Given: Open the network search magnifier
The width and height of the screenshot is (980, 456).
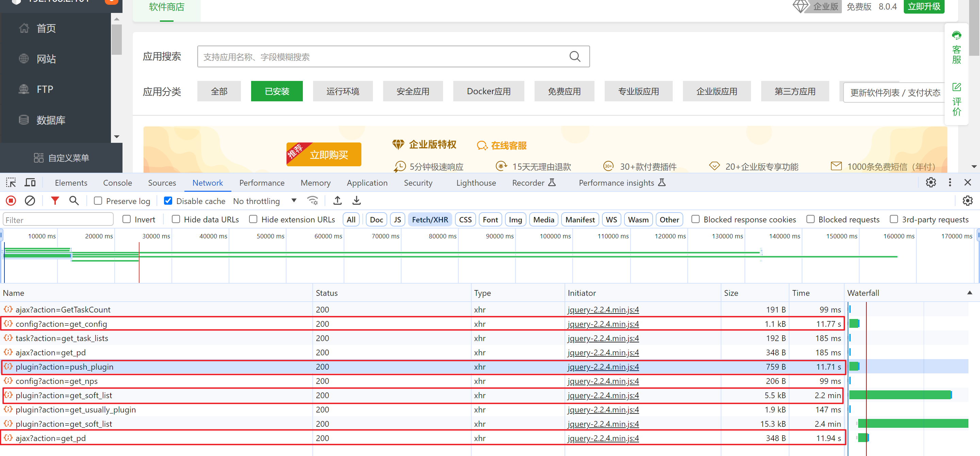Looking at the screenshot, I should pos(74,200).
